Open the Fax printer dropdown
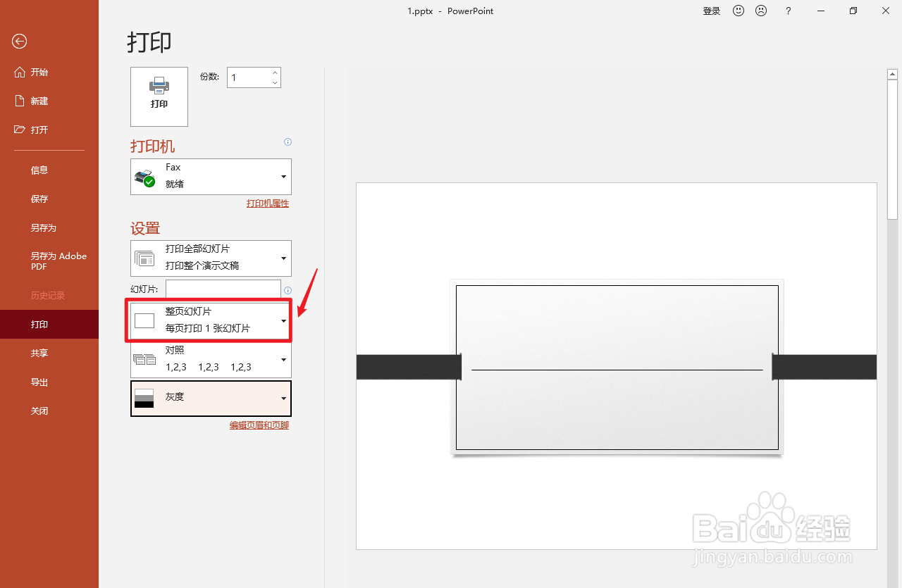This screenshot has height=588, width=902. pyautogui.click(x=211, y=176)
